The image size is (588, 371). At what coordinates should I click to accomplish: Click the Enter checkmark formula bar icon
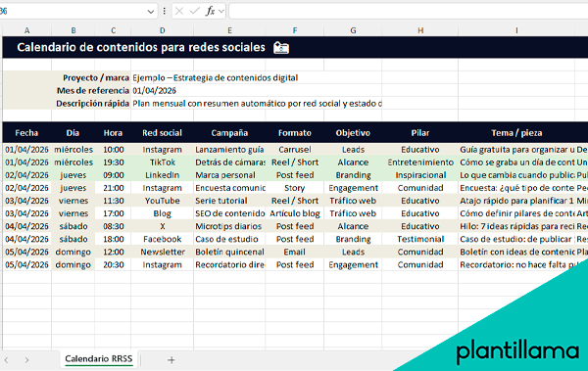point(194,11)
